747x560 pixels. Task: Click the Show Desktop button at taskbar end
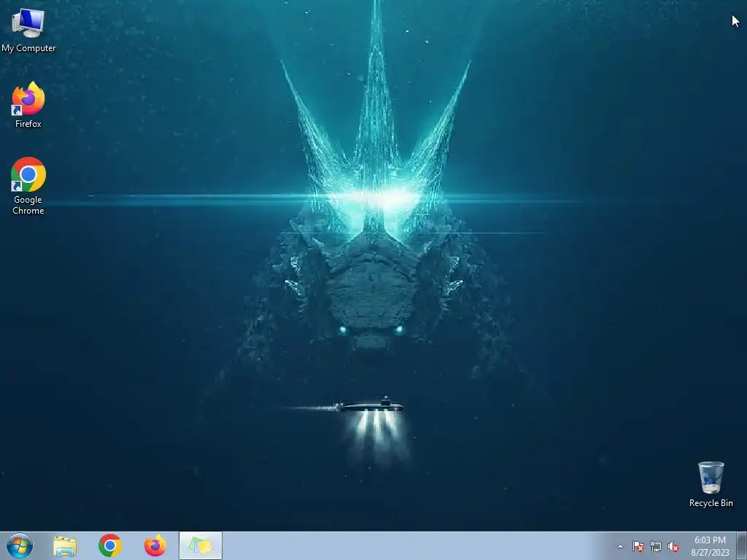pos(742,545)
